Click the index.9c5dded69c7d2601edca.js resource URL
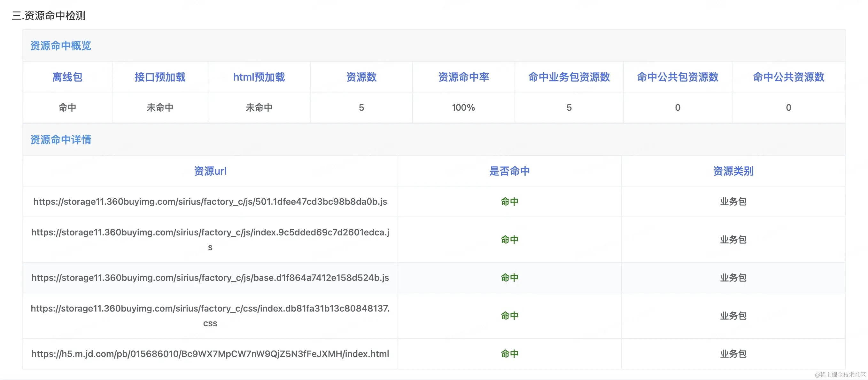The image size is (868, 380). point(210,232)
